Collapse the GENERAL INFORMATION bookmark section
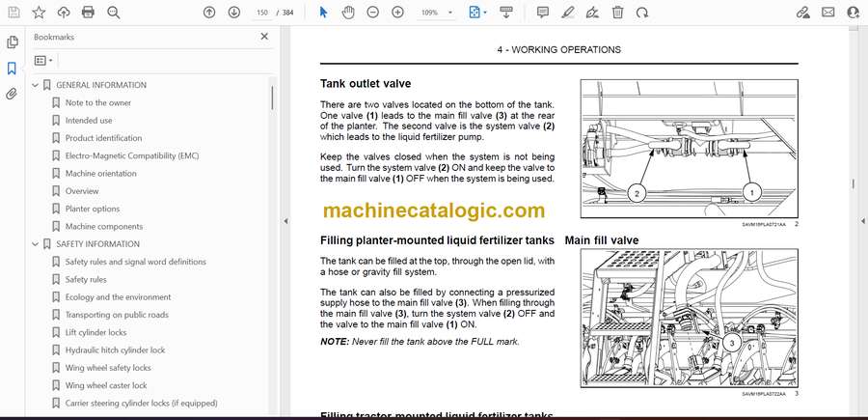The image size is (868, 420). click(36, 85)
